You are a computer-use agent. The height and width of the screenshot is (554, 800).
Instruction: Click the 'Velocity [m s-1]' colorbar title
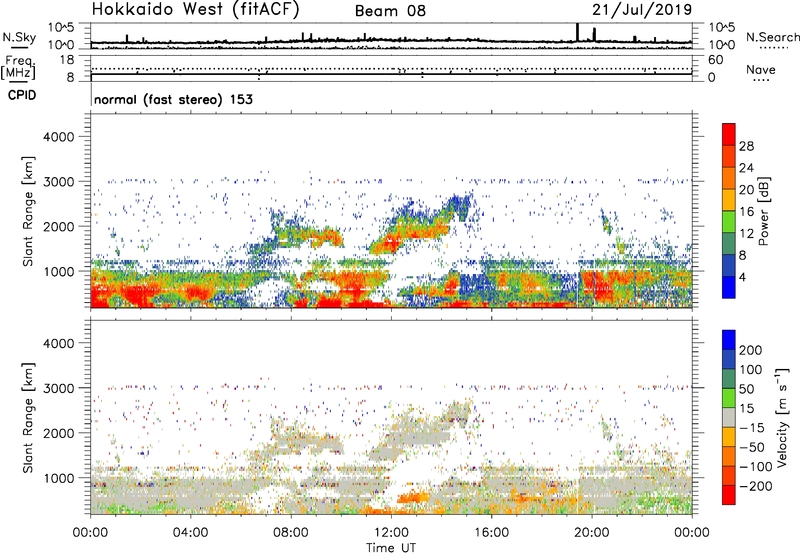pyautogui.click(x=782, y=417)
